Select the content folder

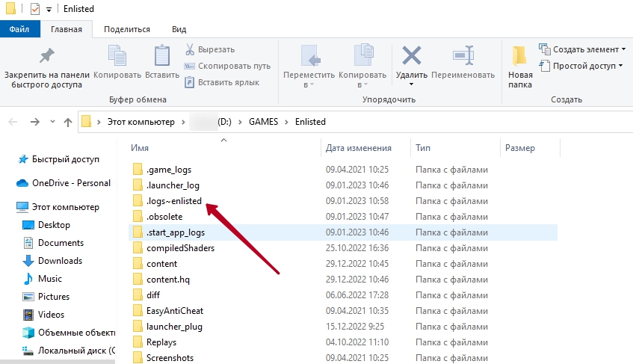click(x=161, y=264)
